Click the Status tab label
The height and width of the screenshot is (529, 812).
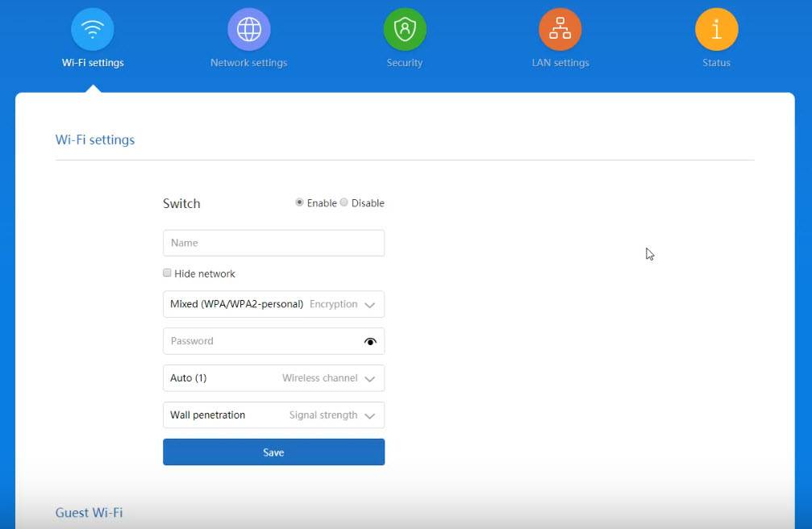[716, 63]
